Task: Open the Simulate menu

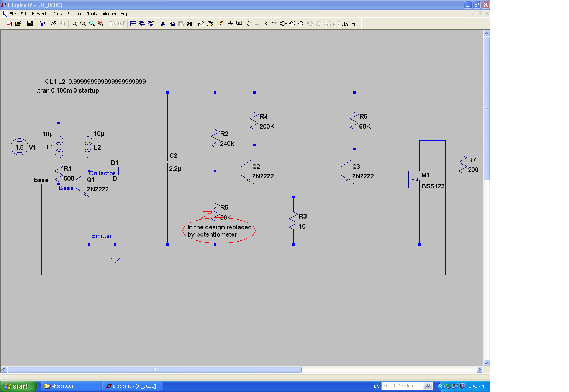Action: (75, 14)
